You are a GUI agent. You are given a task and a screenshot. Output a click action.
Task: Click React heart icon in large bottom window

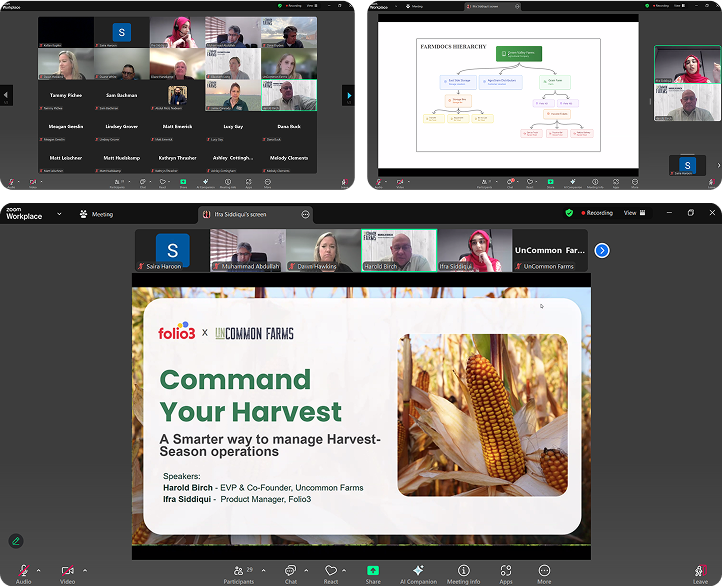pos(331,571)
